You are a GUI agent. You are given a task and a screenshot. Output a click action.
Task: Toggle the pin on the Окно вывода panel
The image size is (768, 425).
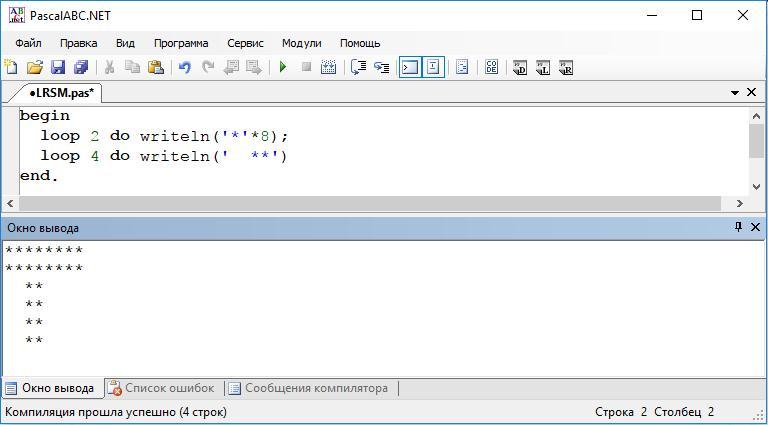coord(739,227)
